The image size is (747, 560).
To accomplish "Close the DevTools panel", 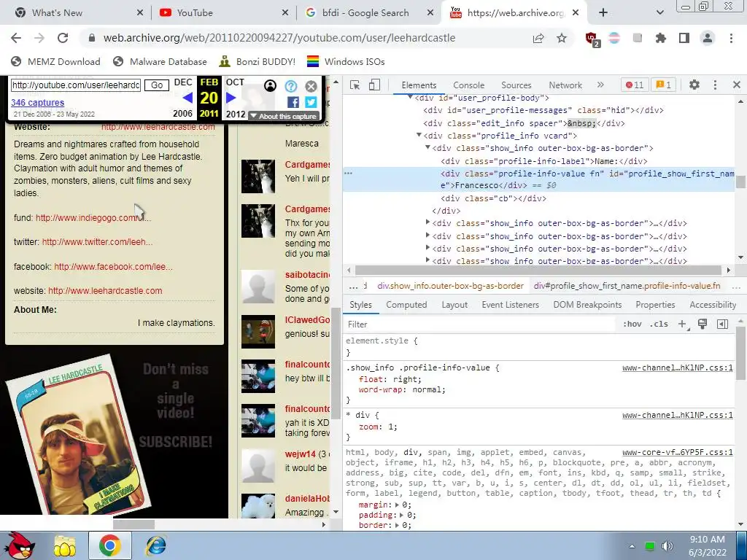I will click(737, 85).
